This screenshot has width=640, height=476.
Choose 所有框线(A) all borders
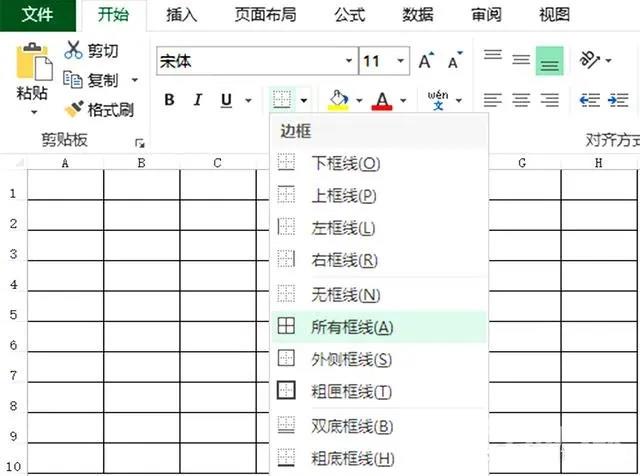tap(380, 327)
